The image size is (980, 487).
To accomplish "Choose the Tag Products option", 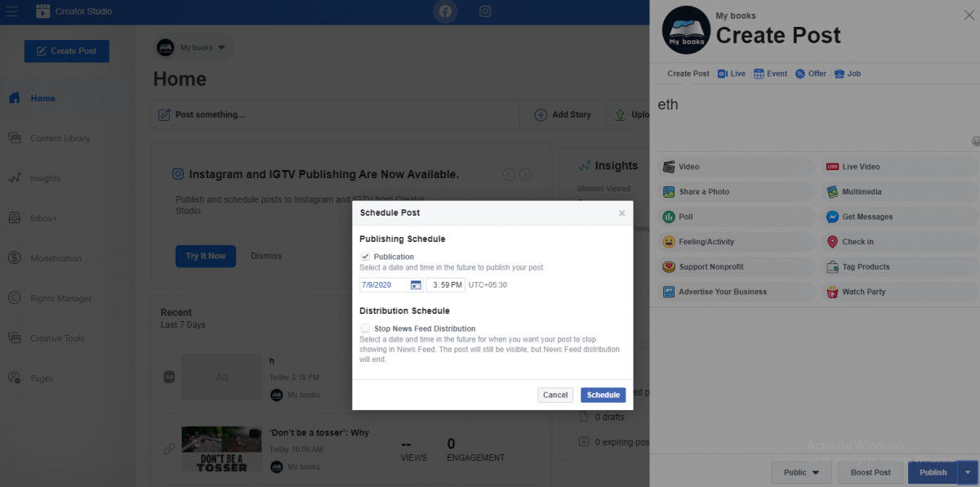I will pos(898,266).
